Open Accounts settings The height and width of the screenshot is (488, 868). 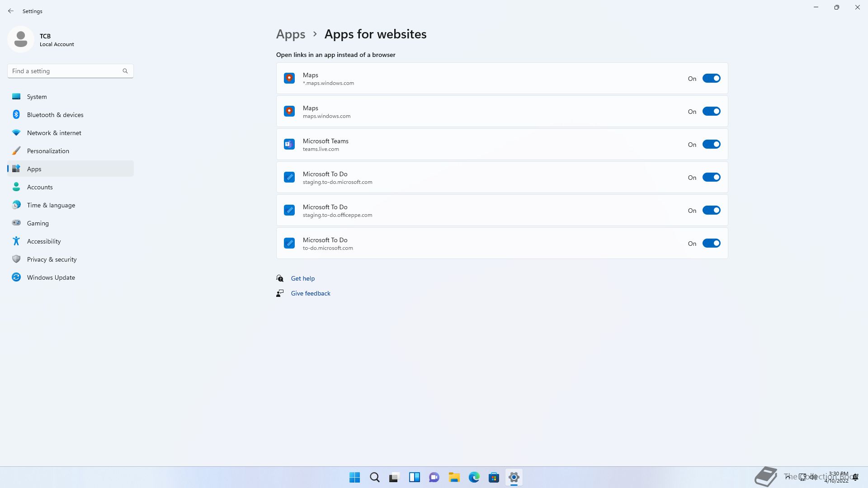coord(71,187)
